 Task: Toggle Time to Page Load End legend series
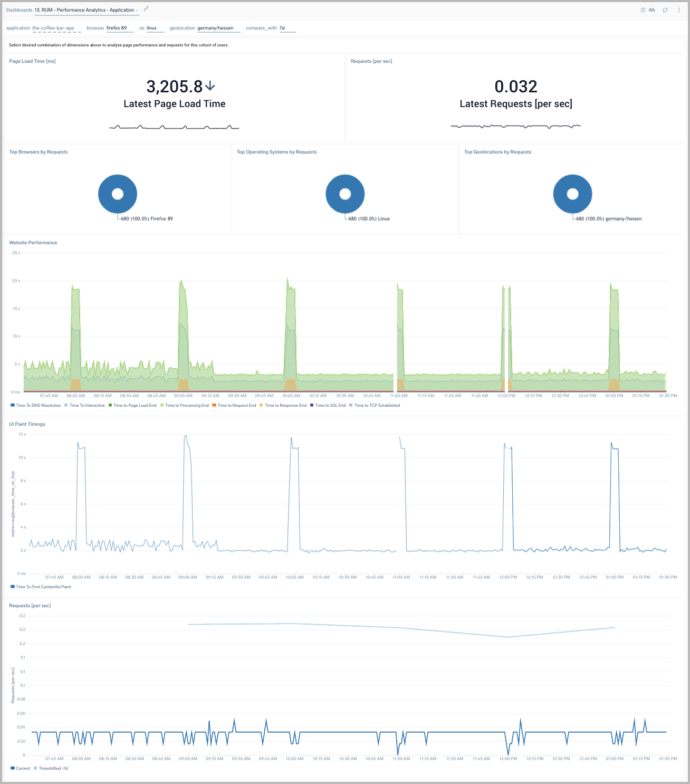click(x=132, y=405)
